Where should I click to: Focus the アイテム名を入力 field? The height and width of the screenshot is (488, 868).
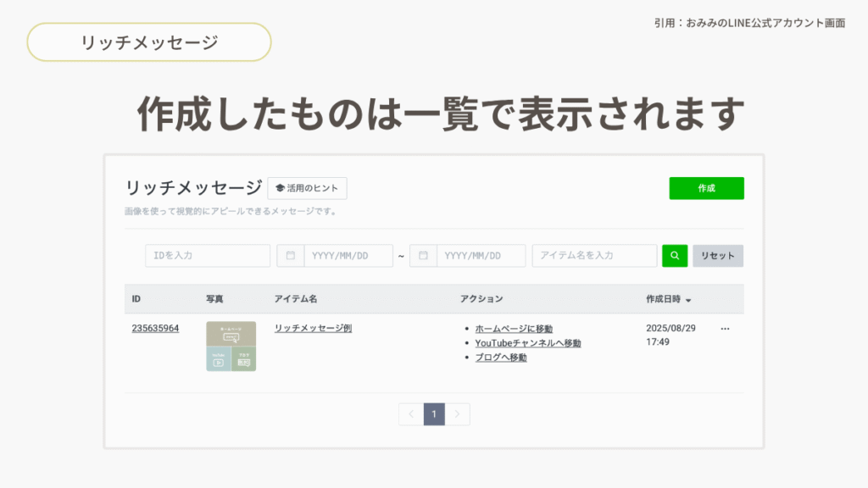594,256
